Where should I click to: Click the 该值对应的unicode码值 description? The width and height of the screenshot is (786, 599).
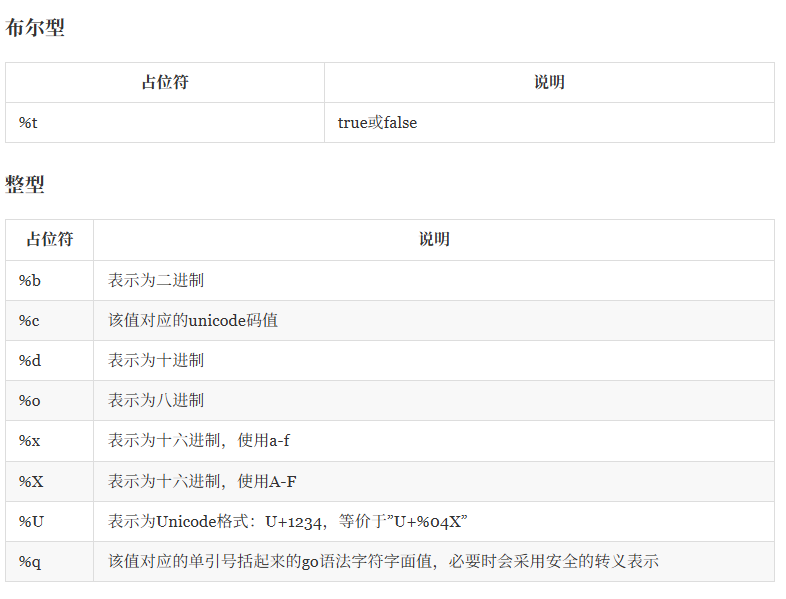click(x=193, y=320)
